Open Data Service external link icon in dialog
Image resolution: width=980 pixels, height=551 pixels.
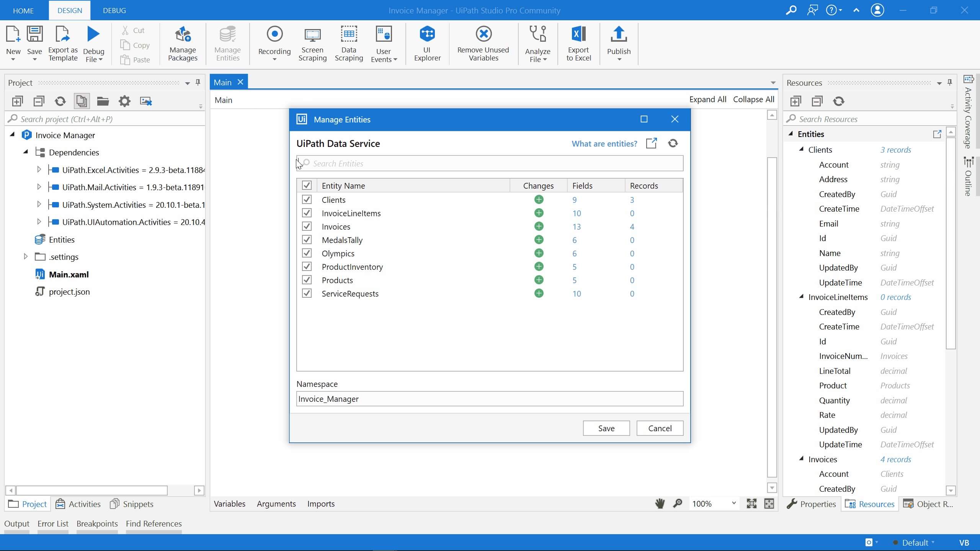[652, 143]
